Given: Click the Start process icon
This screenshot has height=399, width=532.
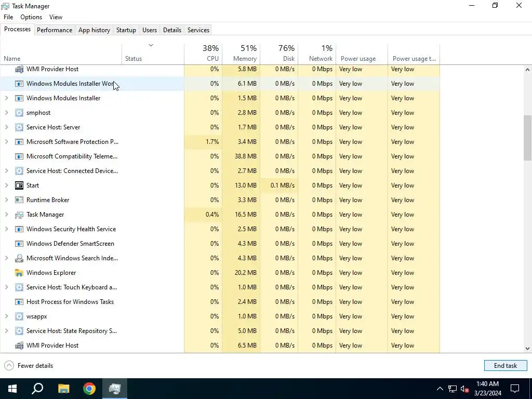Looking at the screenshot, I should click(19, 185).
